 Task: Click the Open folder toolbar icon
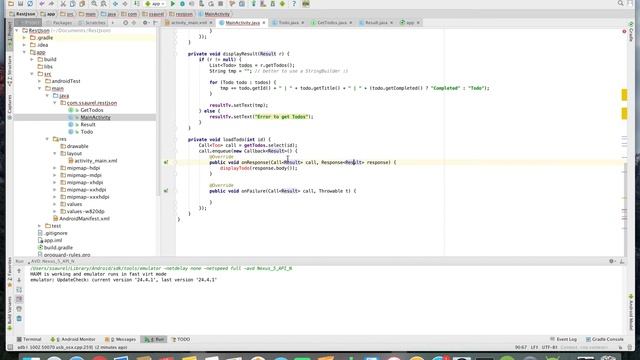11,4
